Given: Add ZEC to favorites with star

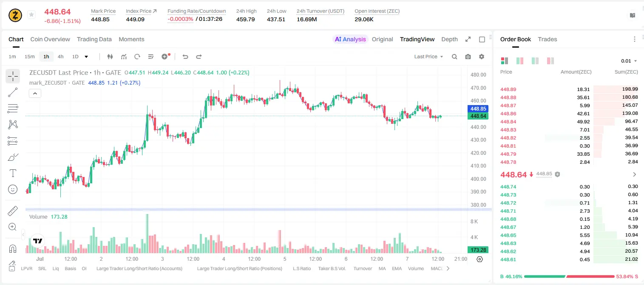Looking at the screenshot, I should pyautogui.click(x=31, y=15).
